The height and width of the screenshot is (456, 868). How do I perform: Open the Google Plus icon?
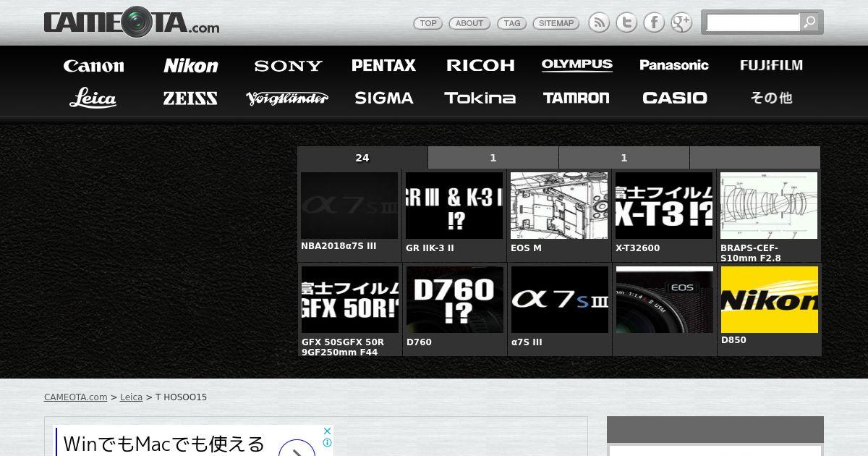[x=681, y=22]
